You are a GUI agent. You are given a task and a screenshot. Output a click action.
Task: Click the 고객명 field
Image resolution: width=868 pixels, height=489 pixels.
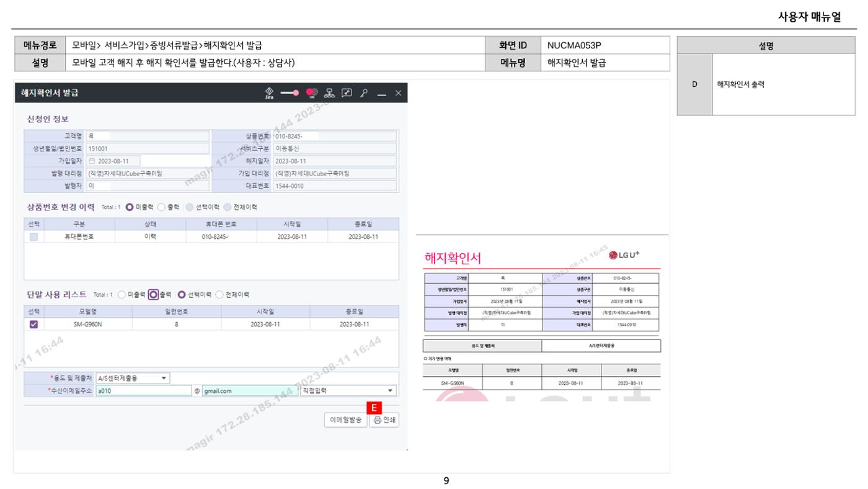pos(148,136)
